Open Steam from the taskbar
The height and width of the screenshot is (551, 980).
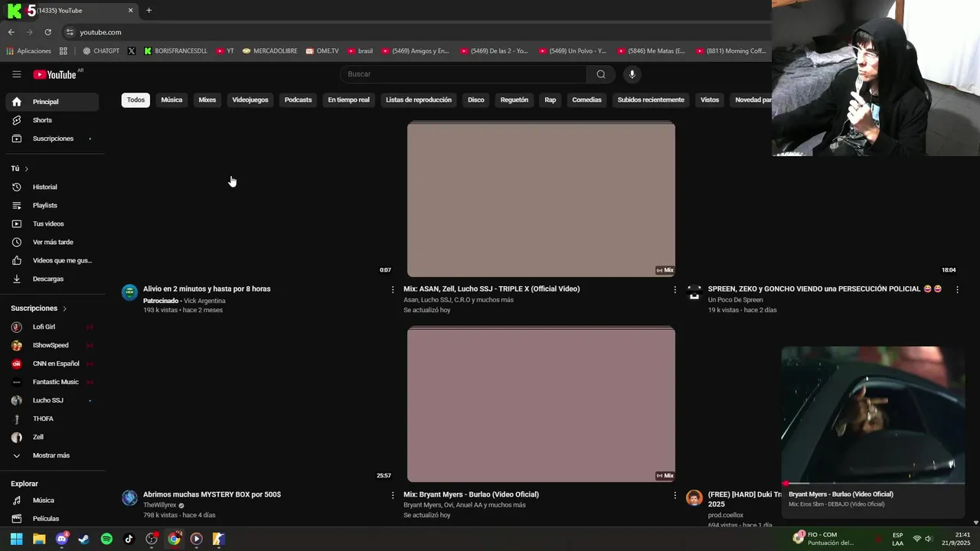click(x=83, y=539)
